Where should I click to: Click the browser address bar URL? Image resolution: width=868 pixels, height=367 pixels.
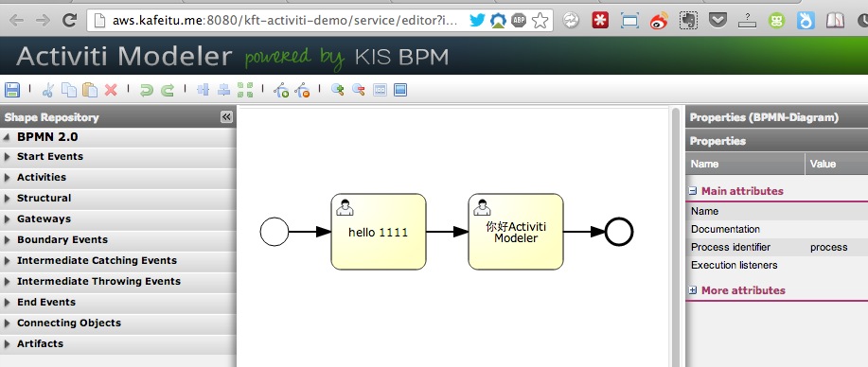[x=285, y=21]
